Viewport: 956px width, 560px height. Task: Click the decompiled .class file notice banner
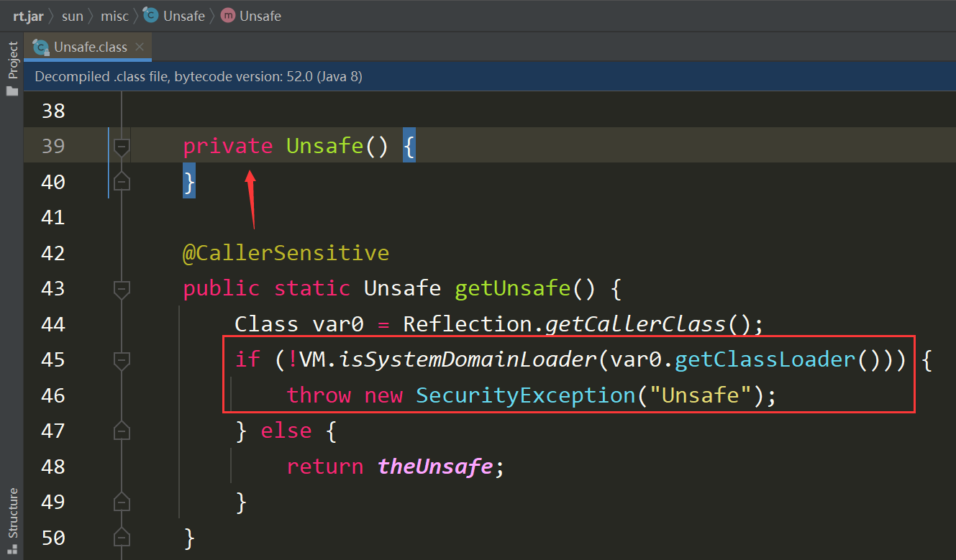point(490,76)
